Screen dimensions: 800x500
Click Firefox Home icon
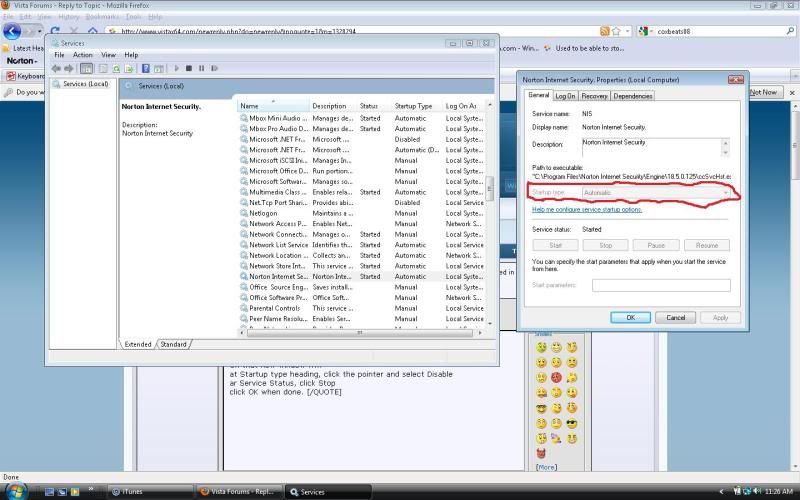(92, 31)
